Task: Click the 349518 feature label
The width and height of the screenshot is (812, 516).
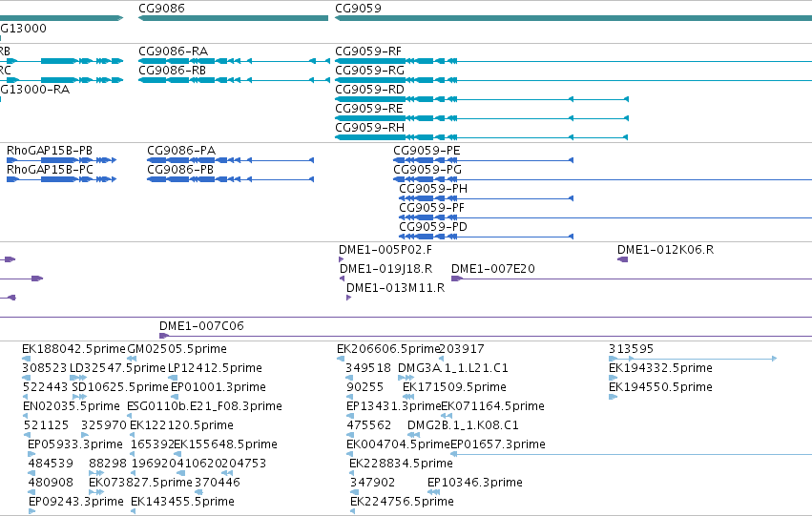Action: [x=368, y=368]
